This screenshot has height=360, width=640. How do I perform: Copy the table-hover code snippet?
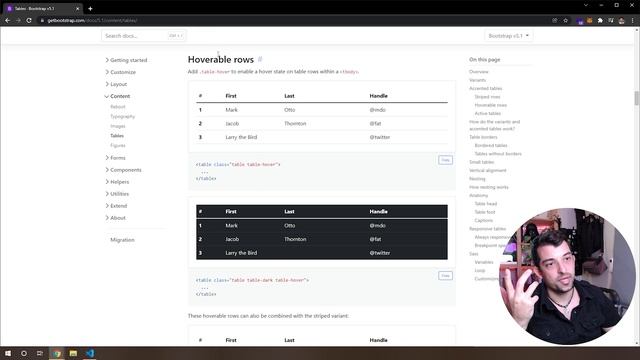click(445, 160)
